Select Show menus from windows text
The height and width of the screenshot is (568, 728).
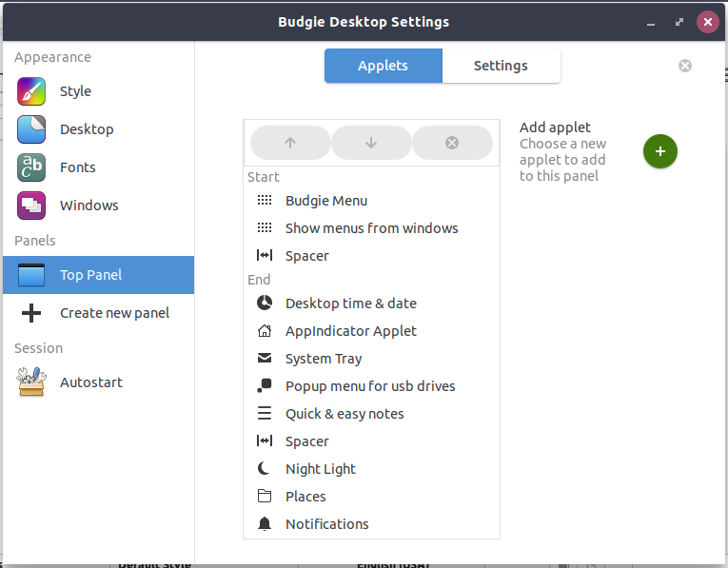(x=372, y=227)
